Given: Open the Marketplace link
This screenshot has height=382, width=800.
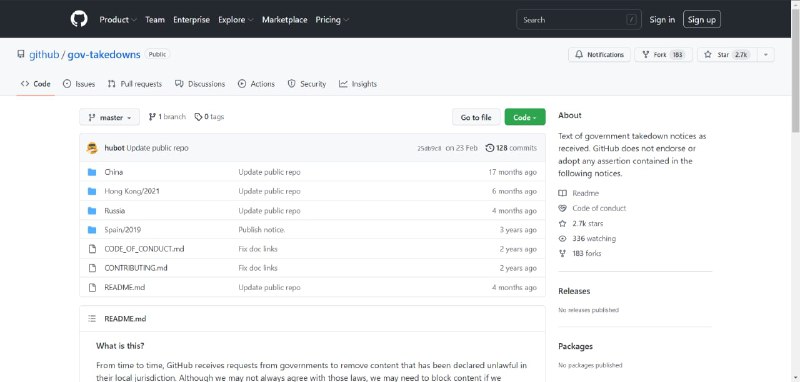Looking at the screenshot, I should click(x=285, y=20).
